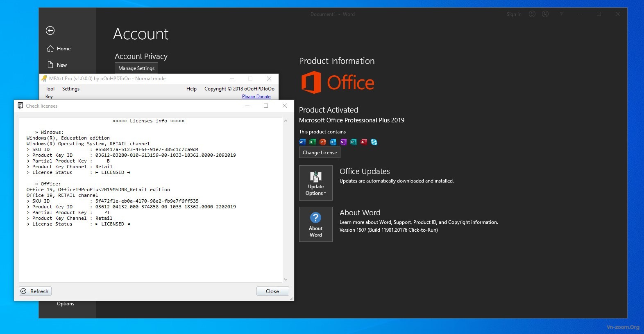Click the Skype icon in product list
Image resolution: width=644 pixels, height=334 pixels.
pos(374,142)
